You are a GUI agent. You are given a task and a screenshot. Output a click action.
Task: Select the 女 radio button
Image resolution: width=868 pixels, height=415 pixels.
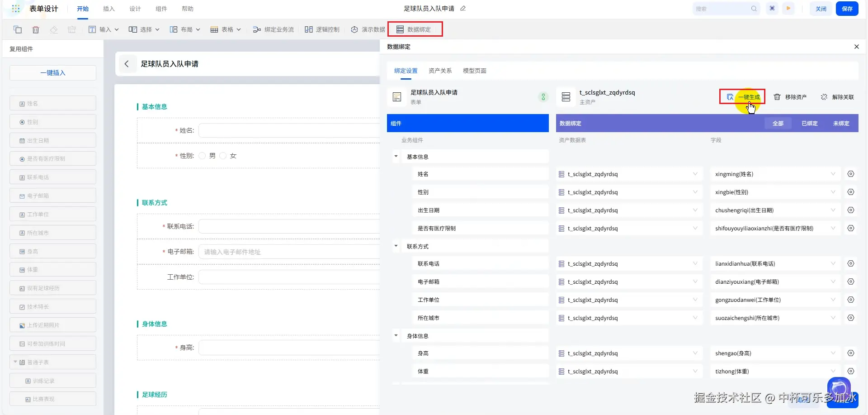pyautogui.click(x=223, y=156)
